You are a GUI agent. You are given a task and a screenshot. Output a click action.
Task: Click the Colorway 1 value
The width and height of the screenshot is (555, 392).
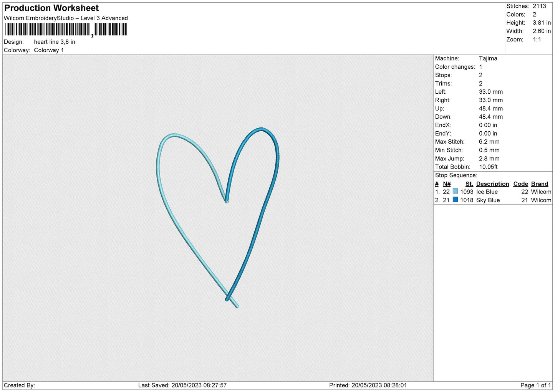click(49, 50)
